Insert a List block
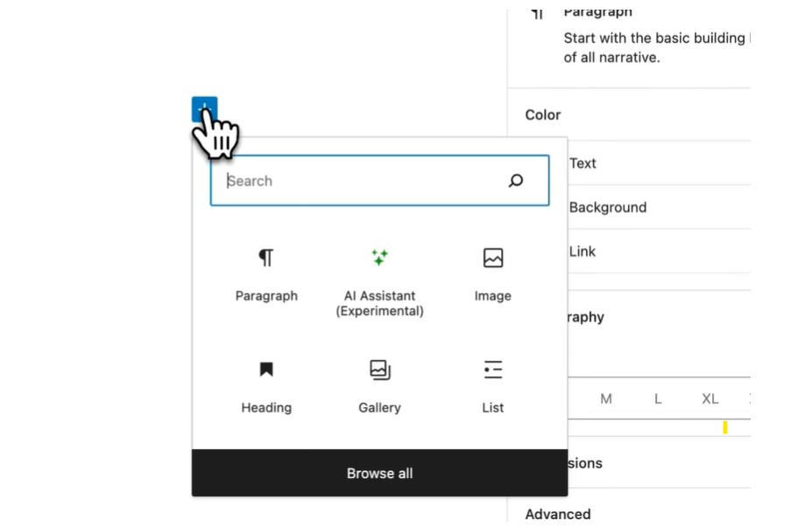 [x=492, y=385]
